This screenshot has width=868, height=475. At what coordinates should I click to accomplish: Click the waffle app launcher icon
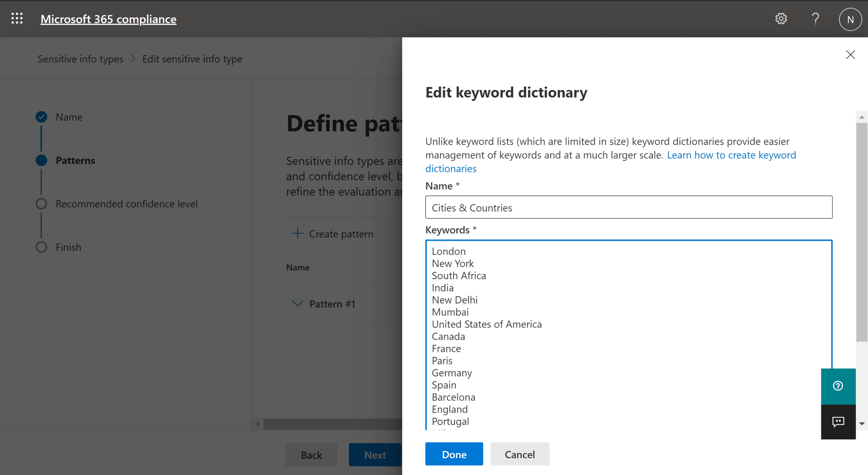(16, 18)
